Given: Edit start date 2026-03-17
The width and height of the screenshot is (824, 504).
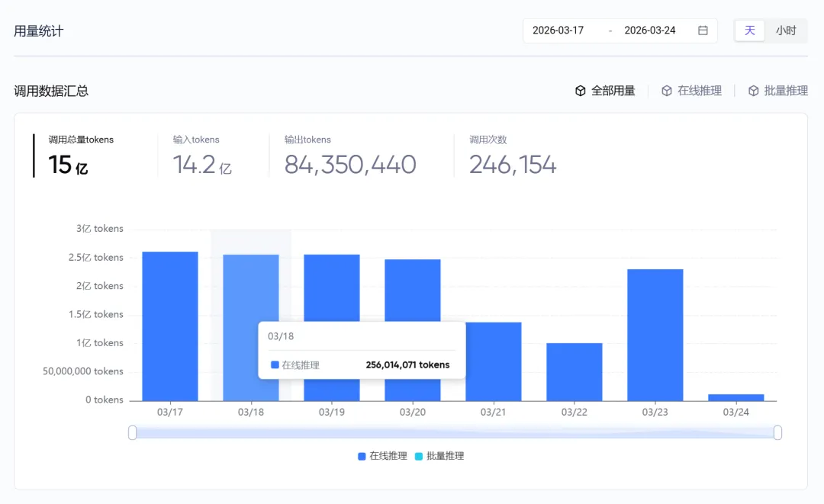Looking at the screenshot, I should click(558, 30).
